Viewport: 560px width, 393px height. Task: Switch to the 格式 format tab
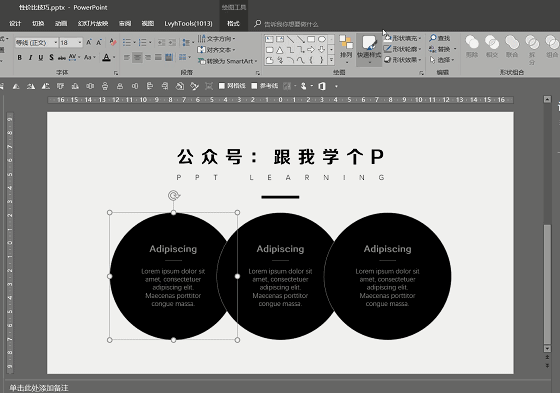[x=233, y=24]
